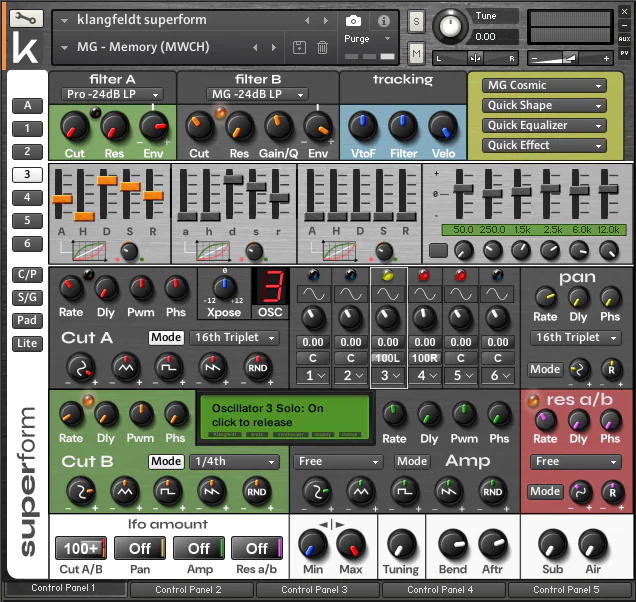Open the filter A type dropdown
Viewport: 636px width, 602px height.
click(112, 94)
